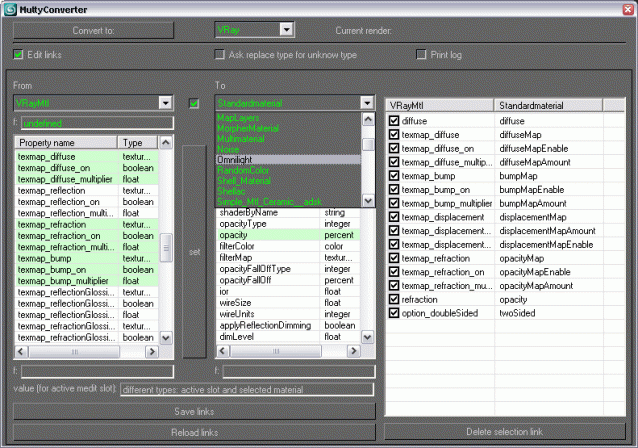Enable Ask replace type for unknown type

[220, 55]
